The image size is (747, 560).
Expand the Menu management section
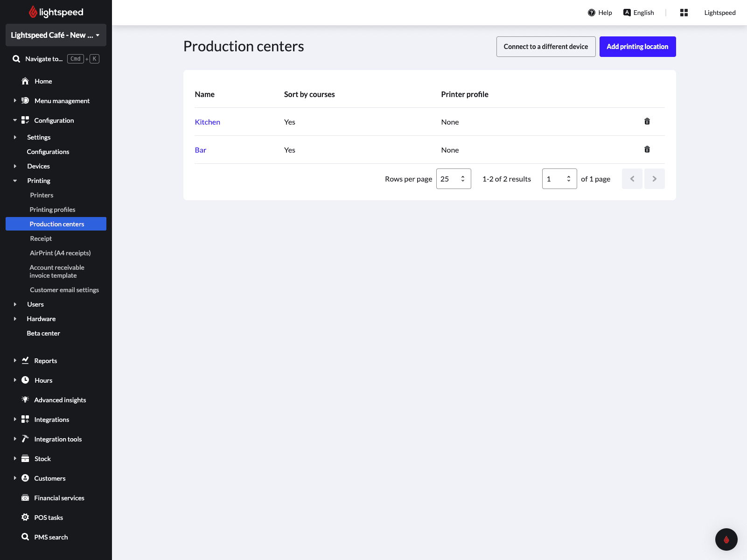pos(15,101)
